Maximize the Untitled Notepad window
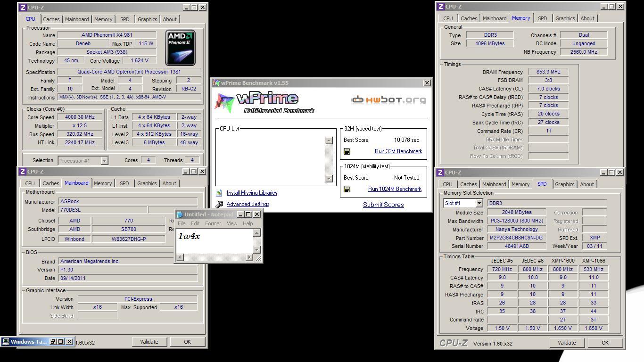This screenshot has height=362, width=644. 248,214
